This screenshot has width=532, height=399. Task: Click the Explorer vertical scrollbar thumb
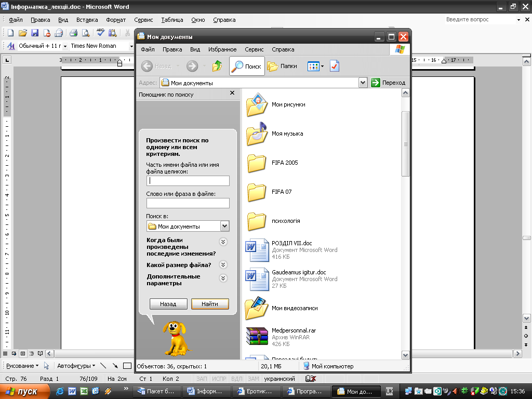[x=405, y=144]
